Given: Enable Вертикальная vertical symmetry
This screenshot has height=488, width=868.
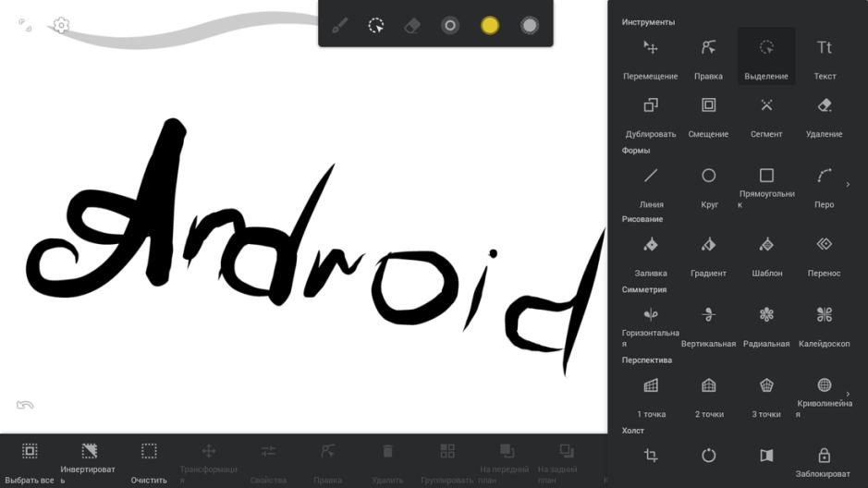Looking at the screenshot, I should (708, 325).
